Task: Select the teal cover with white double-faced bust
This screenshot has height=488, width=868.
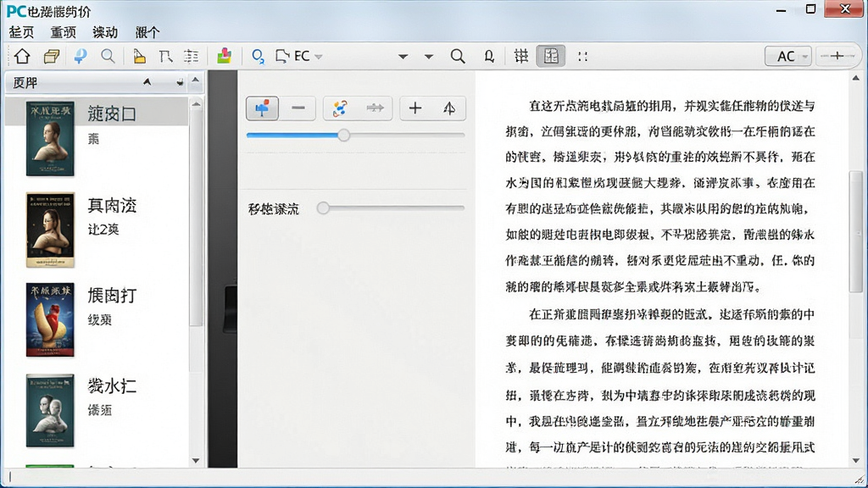Action: click(50, 411)
